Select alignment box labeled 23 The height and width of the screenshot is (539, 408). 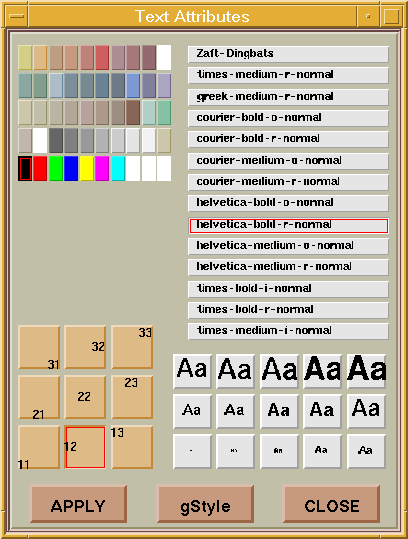[x=132, y=397]
